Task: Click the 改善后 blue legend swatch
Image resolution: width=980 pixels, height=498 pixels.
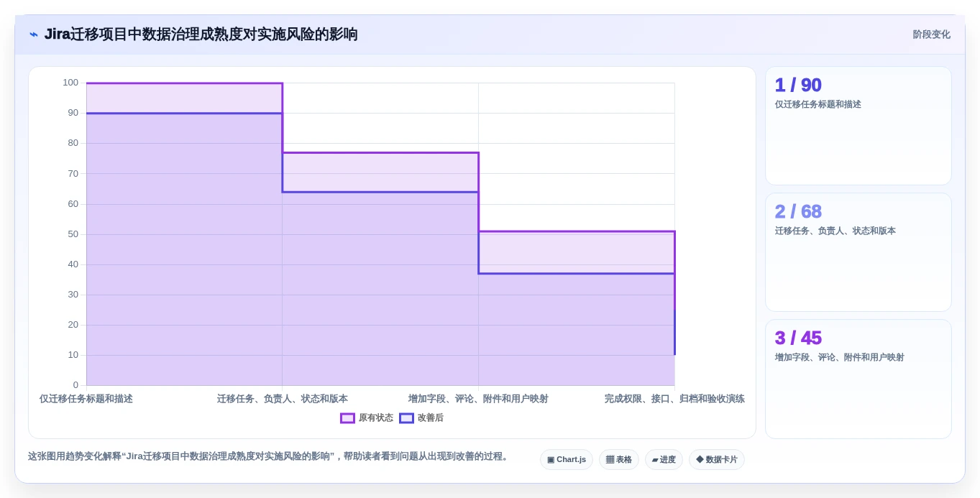Action: click(407, 418)
